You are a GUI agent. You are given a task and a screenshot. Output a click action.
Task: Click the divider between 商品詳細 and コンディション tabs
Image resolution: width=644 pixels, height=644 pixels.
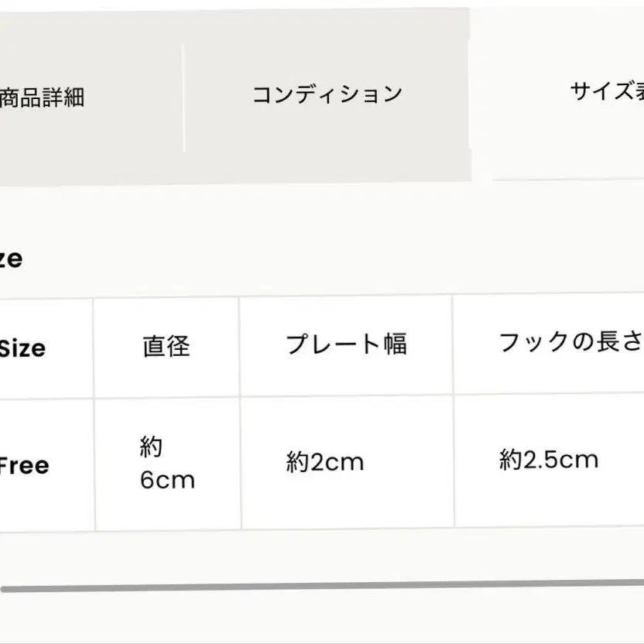coord(183,98)
